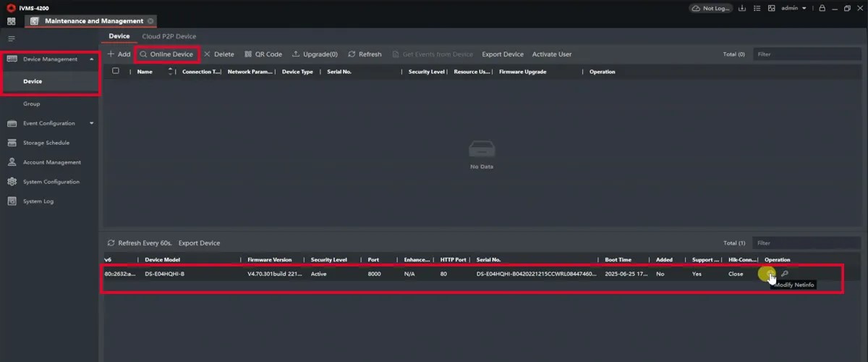
Task: Refresh the device list
Action: [365, 54]
